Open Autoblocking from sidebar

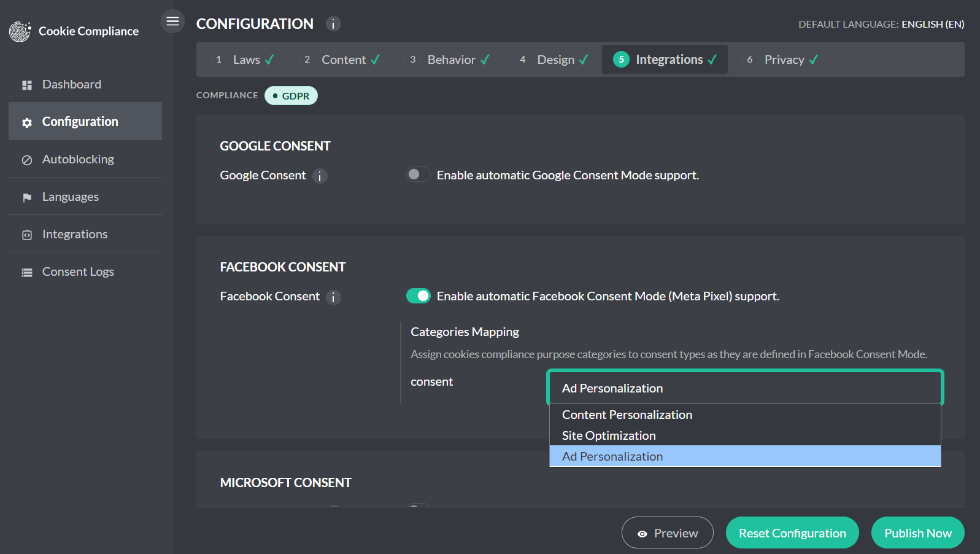(x=85, y=159)
